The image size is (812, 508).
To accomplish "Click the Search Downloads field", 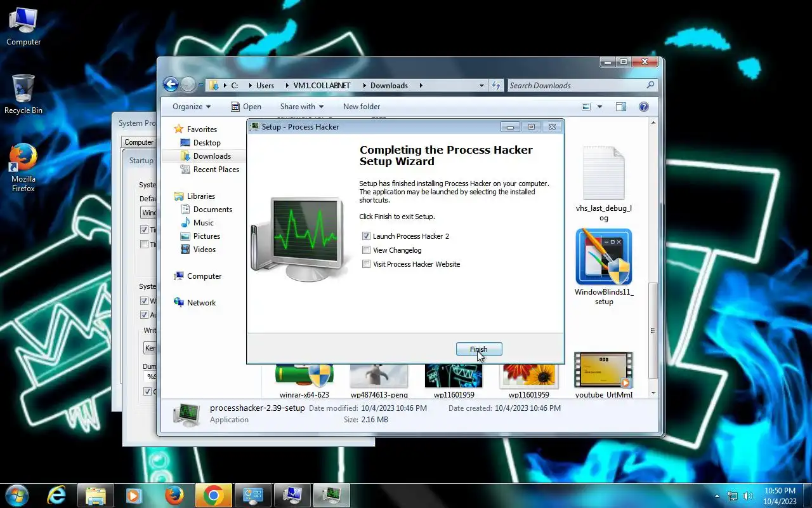I will 582,85.
